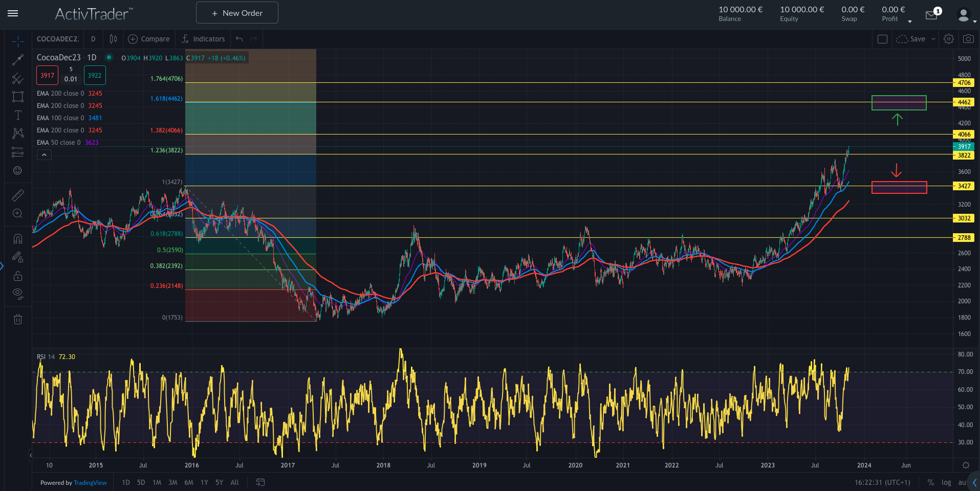Toggle log scale on price axis

coord(946,482)
